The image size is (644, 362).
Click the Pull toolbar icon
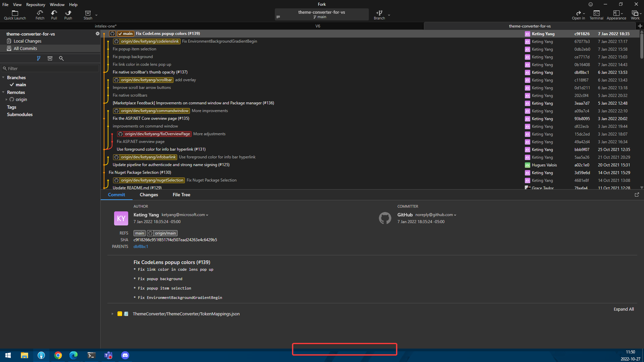[x=54, y=15]
